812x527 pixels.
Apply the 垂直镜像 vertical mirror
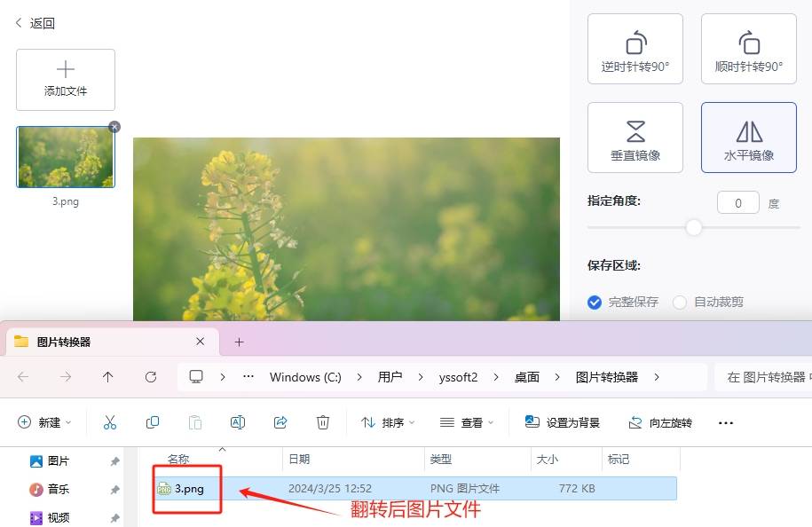click(635, 137)
